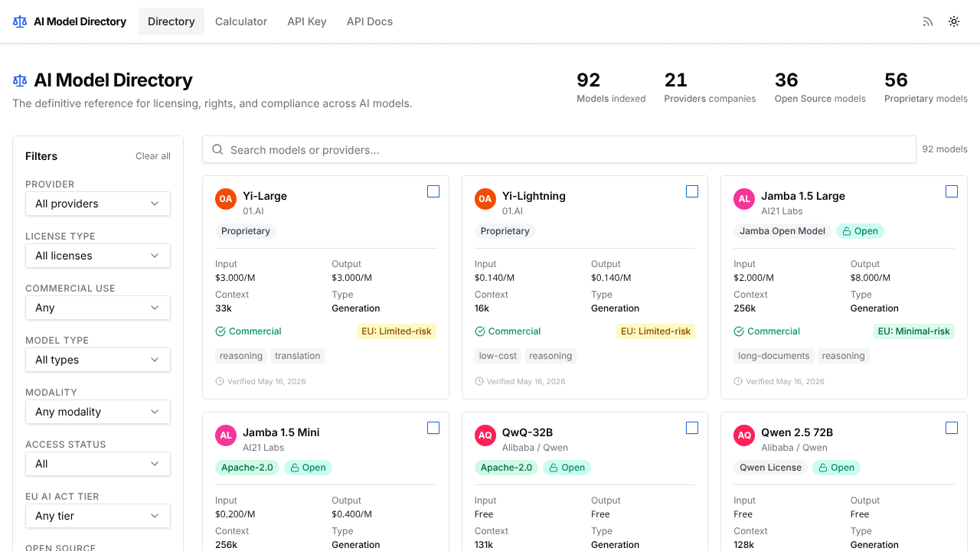Open the RSS feed icon
980x551 pixels.
tap(928, 21)
